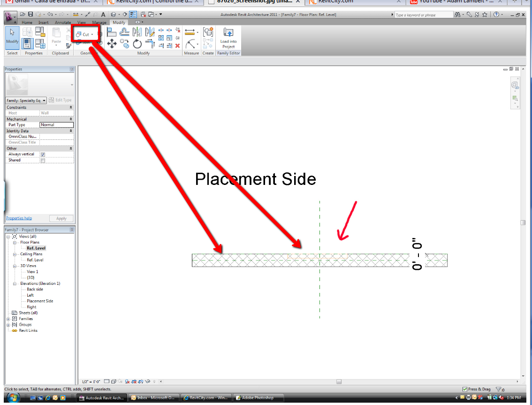Click the Align tool icon
The width and height of the screenshot is (532, 405).
coord(112,32)
